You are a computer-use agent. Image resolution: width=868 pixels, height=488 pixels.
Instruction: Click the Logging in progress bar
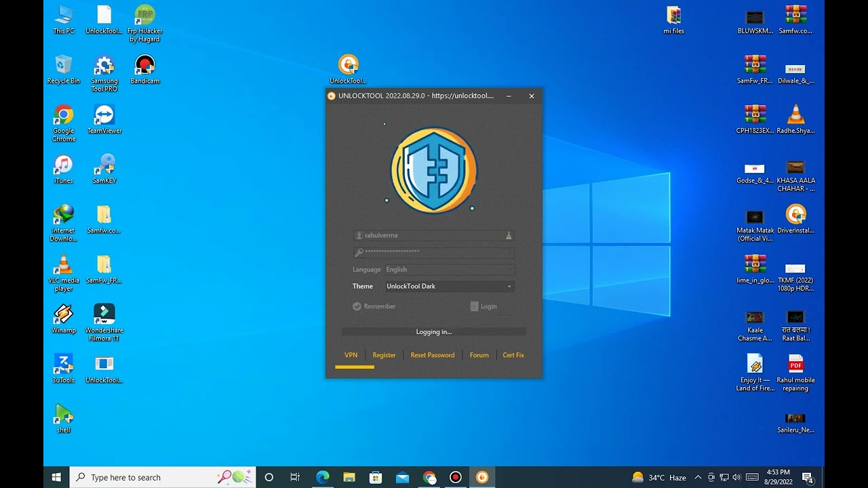(434, 332)
